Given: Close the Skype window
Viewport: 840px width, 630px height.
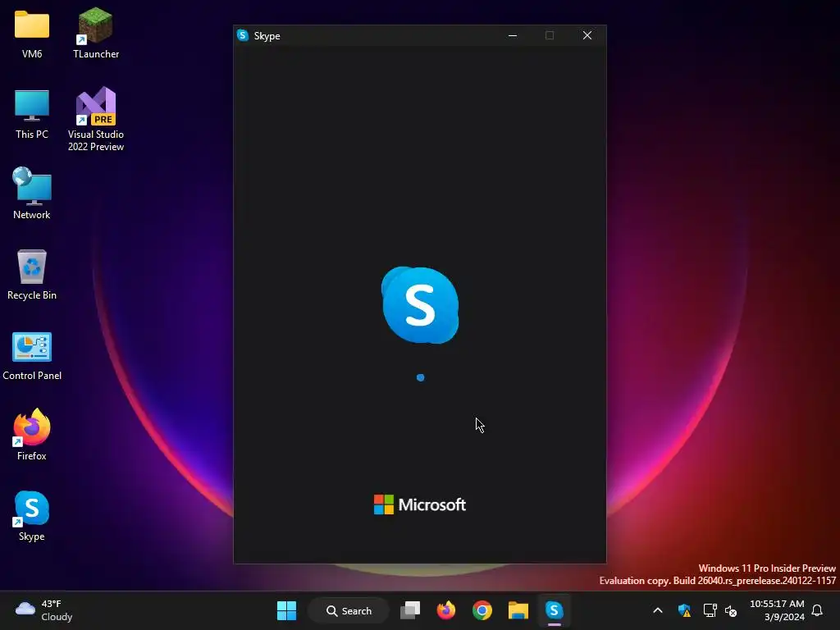Looking at the screenshot, I should pos(587,35).
